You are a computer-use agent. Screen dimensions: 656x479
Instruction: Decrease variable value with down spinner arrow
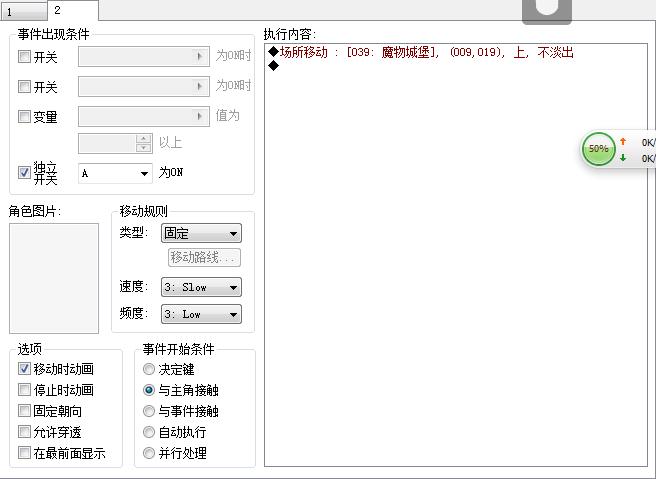[144, 148]
